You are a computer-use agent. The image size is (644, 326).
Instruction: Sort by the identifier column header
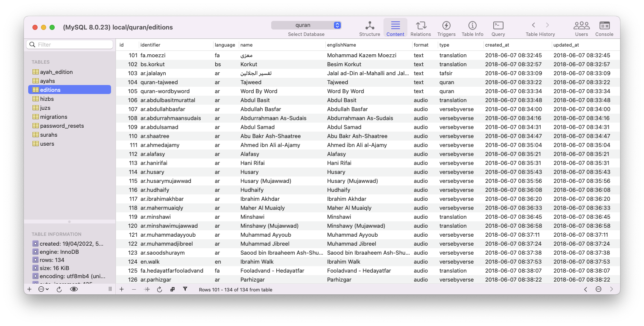pos(176,45)
